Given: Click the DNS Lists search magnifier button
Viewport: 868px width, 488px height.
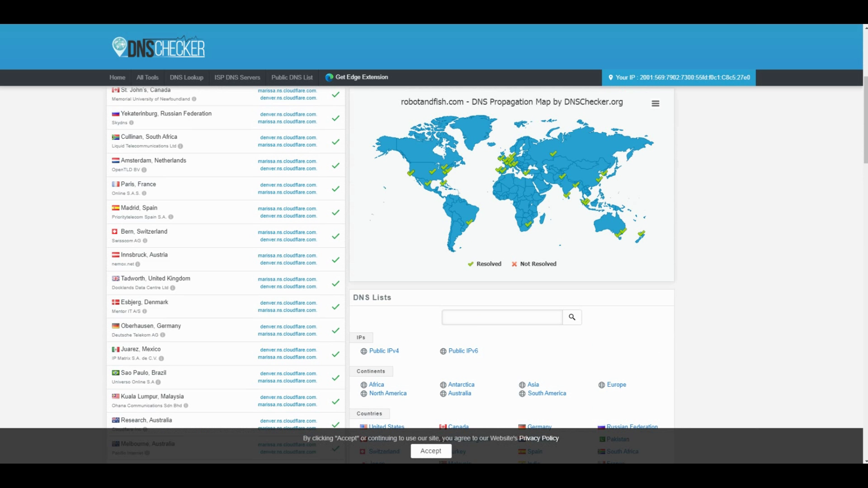Looking at the screenshot, I should coord(572,317).
